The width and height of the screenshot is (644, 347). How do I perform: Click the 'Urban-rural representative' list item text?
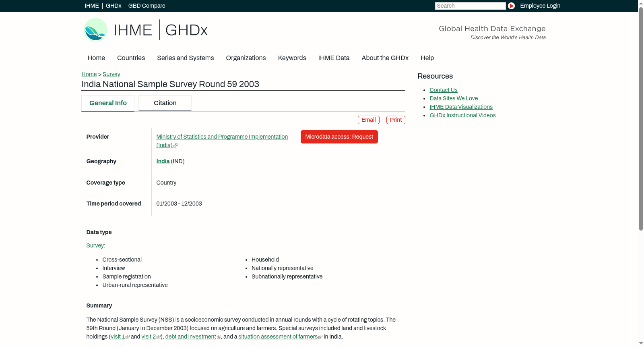click(x=135, y=285)
